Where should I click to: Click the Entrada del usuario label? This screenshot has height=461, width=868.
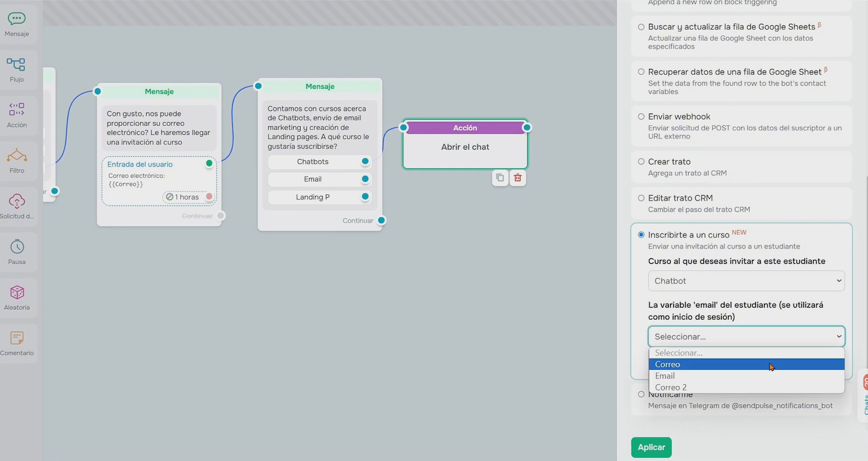tap(140, 164)
